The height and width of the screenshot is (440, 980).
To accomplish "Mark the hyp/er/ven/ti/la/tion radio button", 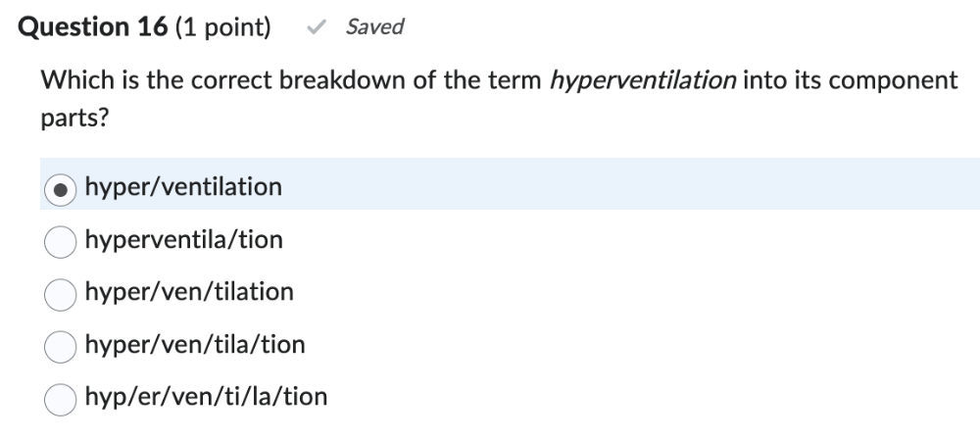I will pyautogui.click(x=61, y=398).
